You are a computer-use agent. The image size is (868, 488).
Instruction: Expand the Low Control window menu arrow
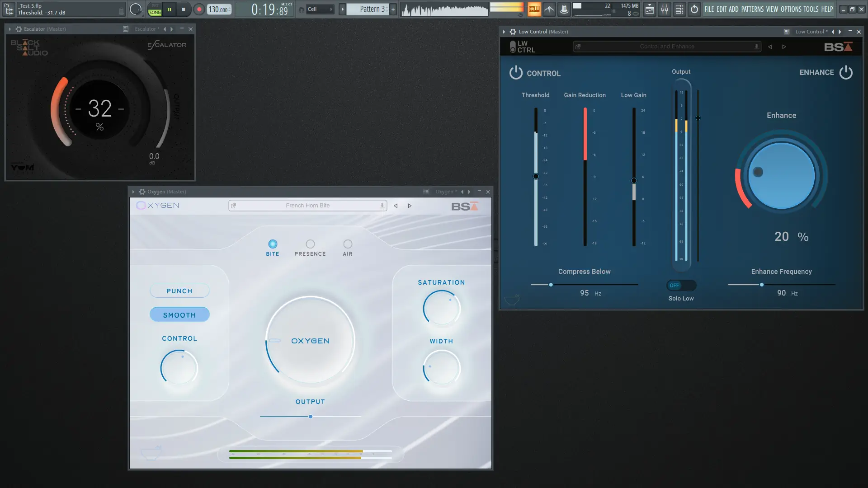(504, 32)
